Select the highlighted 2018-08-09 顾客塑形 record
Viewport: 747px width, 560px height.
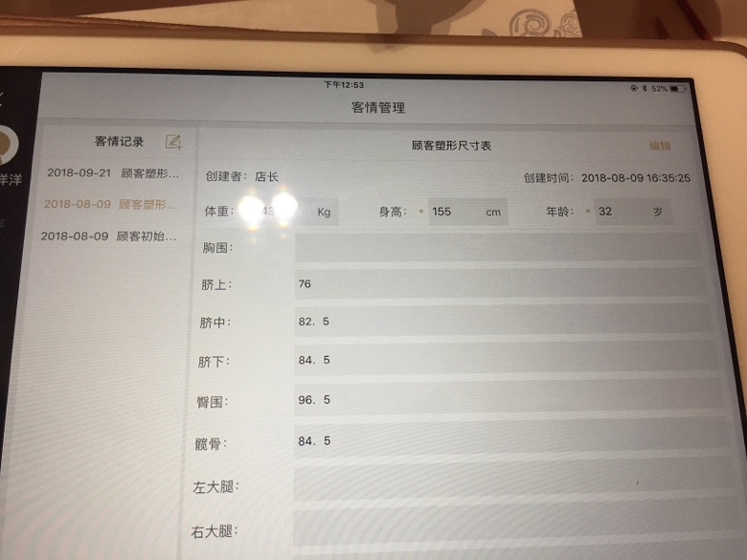[x=111, y=204]
